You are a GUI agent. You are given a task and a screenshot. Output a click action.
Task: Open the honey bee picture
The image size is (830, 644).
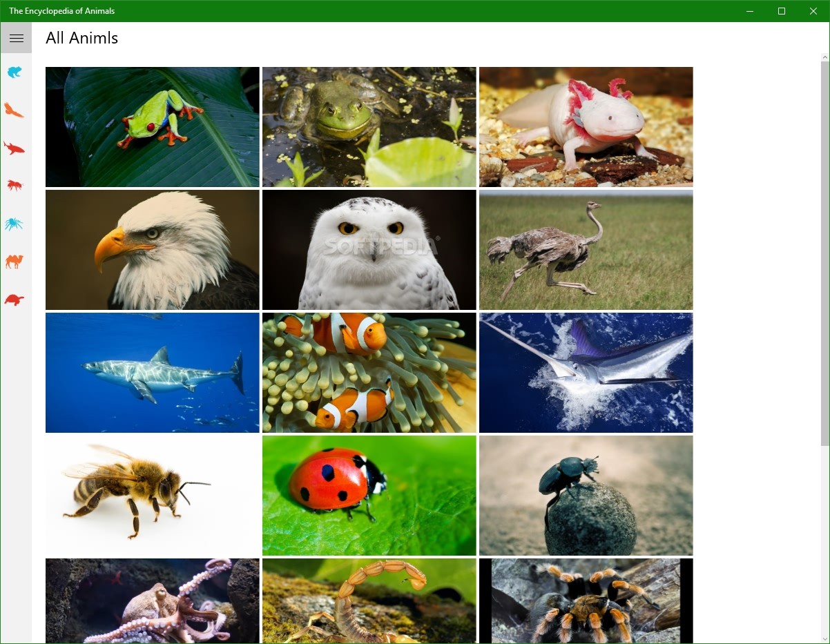pos(153,496)
